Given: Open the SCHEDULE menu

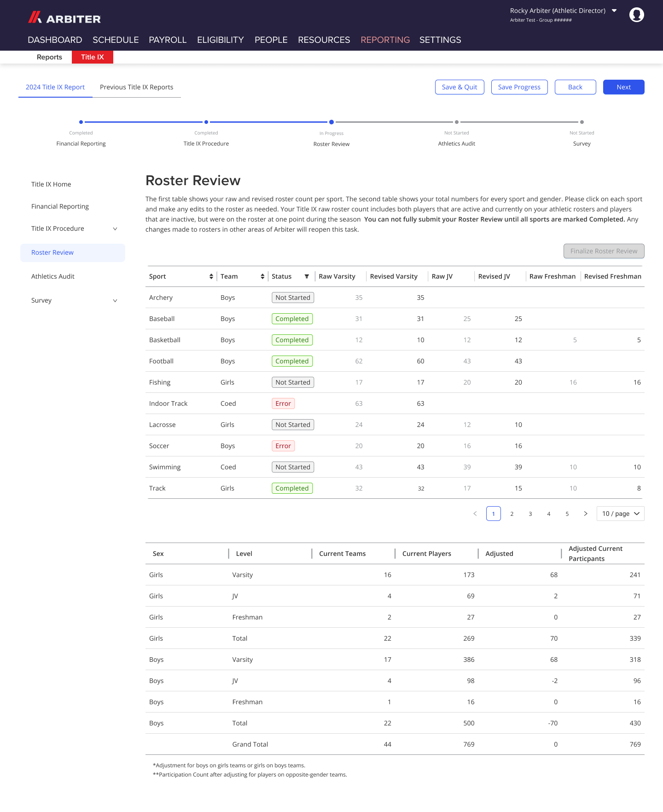Looking at the screenshot, I should (x=116, y=40).
